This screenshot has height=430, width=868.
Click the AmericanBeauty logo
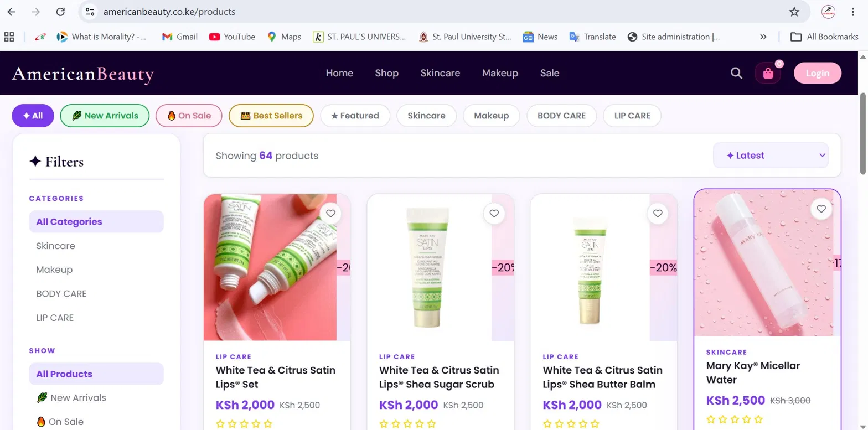pos(83,74)
